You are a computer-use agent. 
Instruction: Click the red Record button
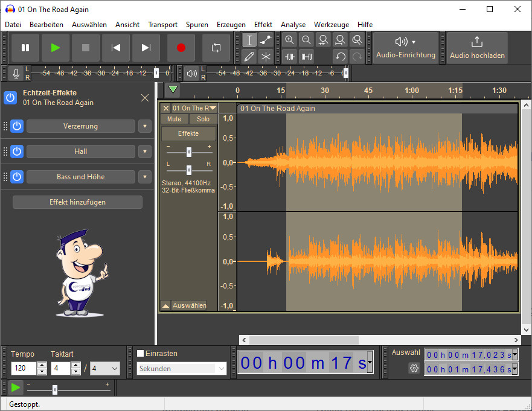coord(181,48)
